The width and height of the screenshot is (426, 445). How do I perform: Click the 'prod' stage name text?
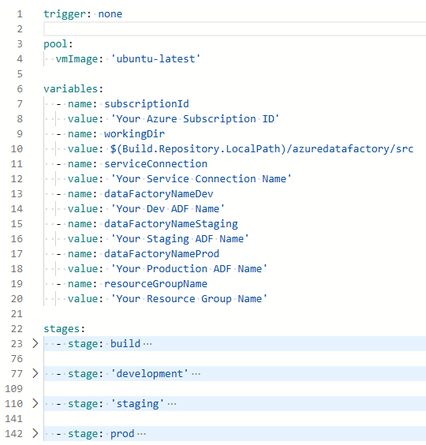122,434
